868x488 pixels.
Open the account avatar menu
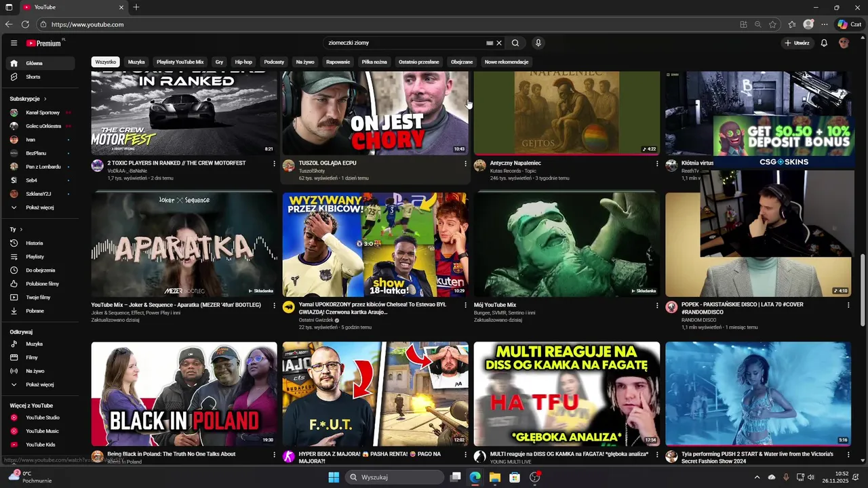click(844, 43)
